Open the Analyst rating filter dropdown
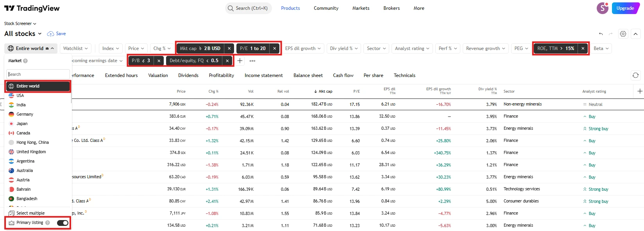This screenshot has width=644, height=231. pyautogui.click(x=412, y=48)
